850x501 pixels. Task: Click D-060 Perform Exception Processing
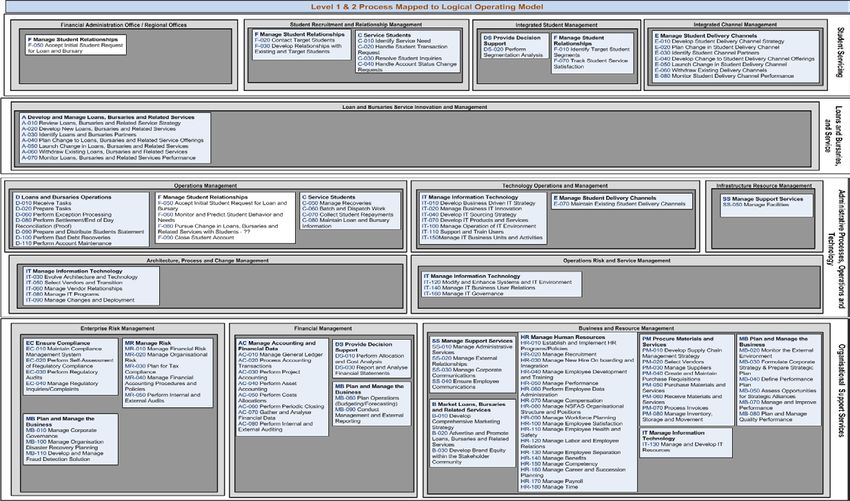[63, 214]
